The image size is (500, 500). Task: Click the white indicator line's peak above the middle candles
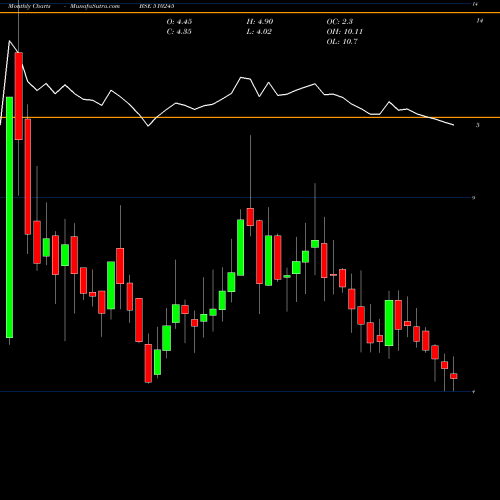[x=241, y=77]
